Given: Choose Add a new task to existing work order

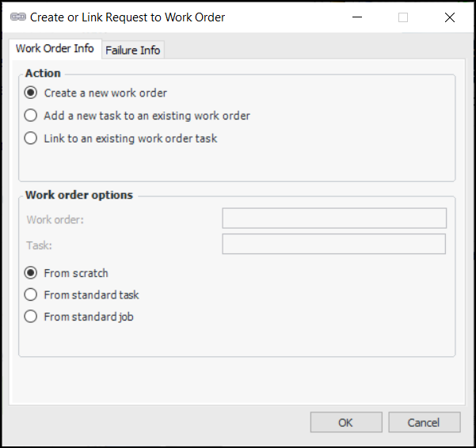Looking at the screenshot, I should pyautogui.click(x=31, y=116).
